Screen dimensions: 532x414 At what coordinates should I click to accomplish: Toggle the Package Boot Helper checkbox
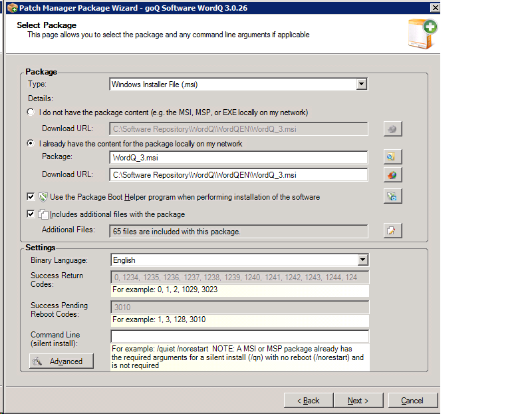tap(31, 196)
